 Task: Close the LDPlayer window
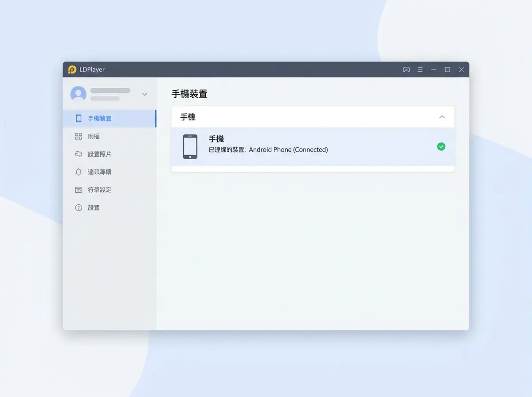461,70
